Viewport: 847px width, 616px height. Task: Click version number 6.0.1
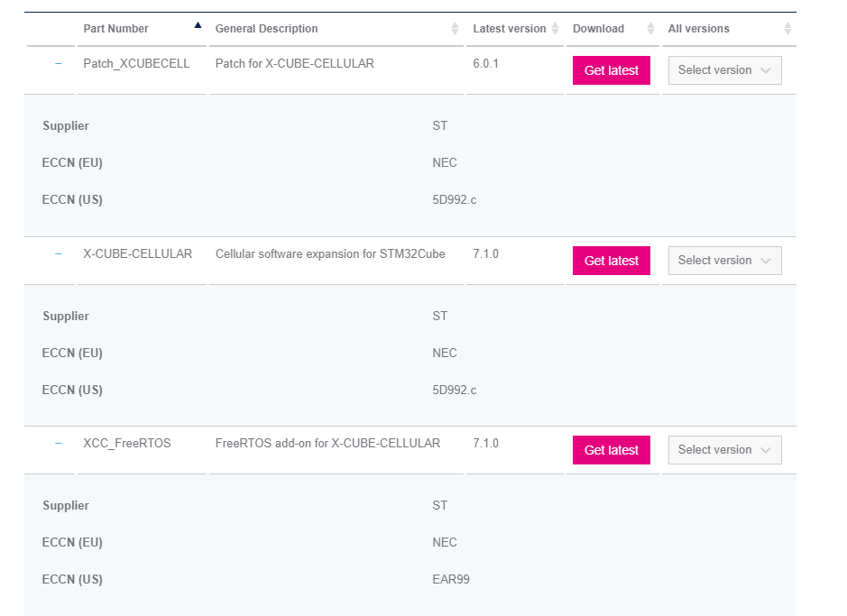pos(485,64)
